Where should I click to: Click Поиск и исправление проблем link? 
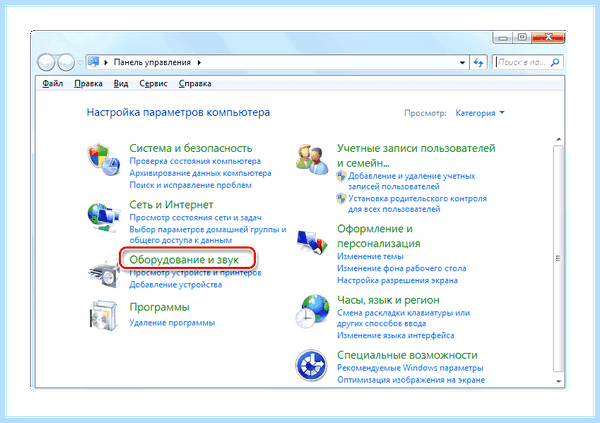(190, 185)
